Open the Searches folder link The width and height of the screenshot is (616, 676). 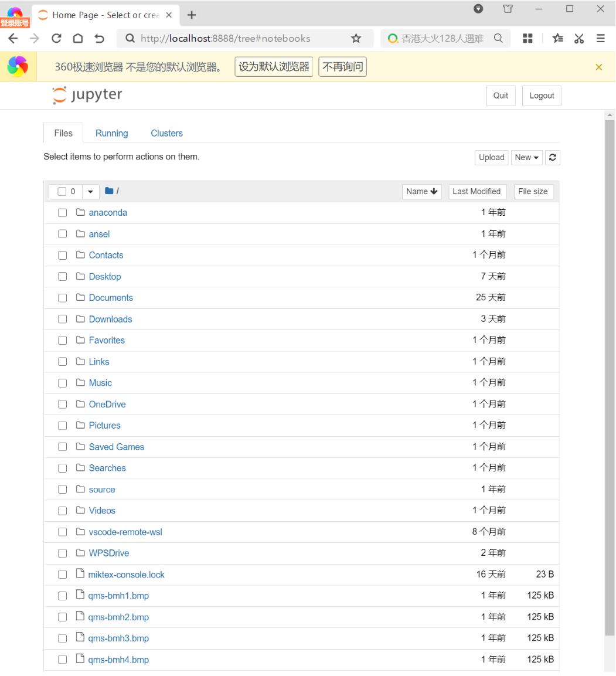107,468
